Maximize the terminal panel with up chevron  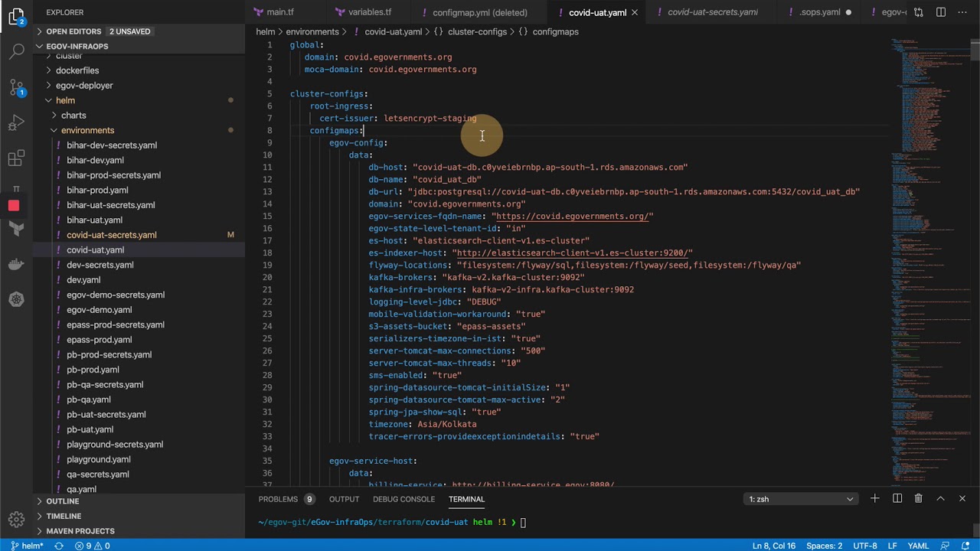tap(940, 499)
